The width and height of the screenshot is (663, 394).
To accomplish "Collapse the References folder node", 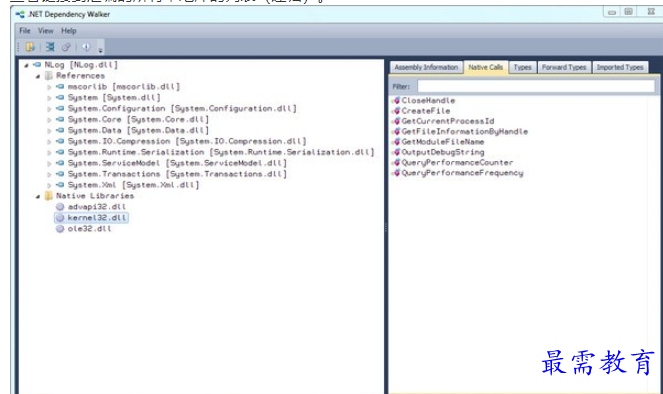I will (38, 76).
